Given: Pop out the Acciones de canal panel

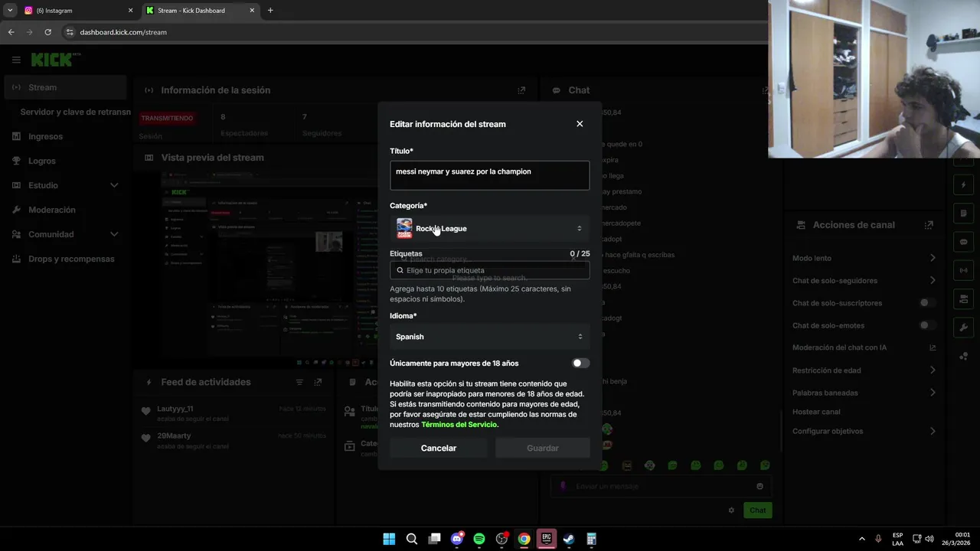Looking at the screenshot, I should pyautogui.click(x=929, y=225).
